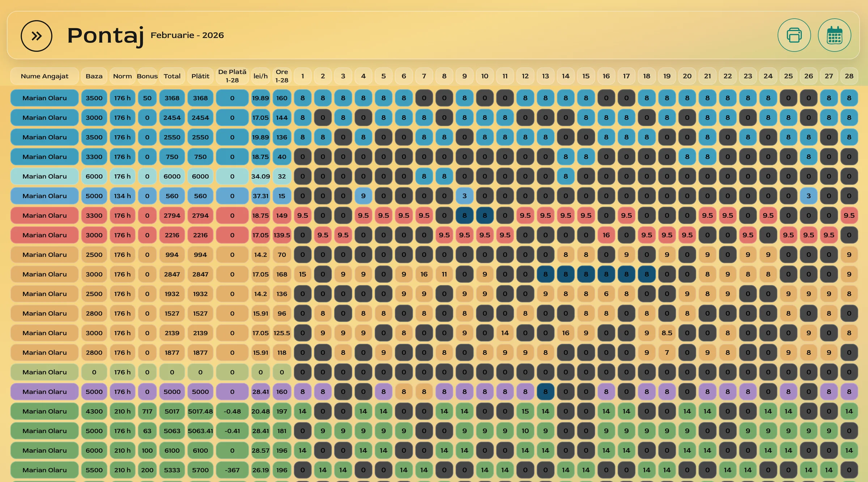Click the 139.5 total hours cell
The image size is (868, 482).
tap(282, 235)
